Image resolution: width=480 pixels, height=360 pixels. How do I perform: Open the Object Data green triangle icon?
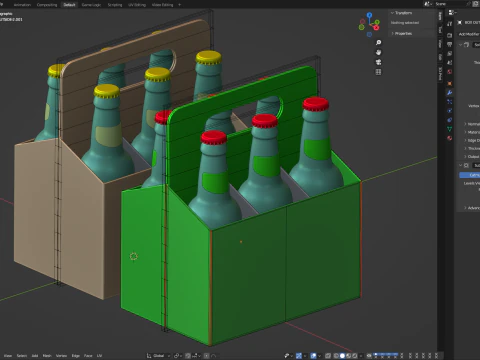(x=450, y=129)
